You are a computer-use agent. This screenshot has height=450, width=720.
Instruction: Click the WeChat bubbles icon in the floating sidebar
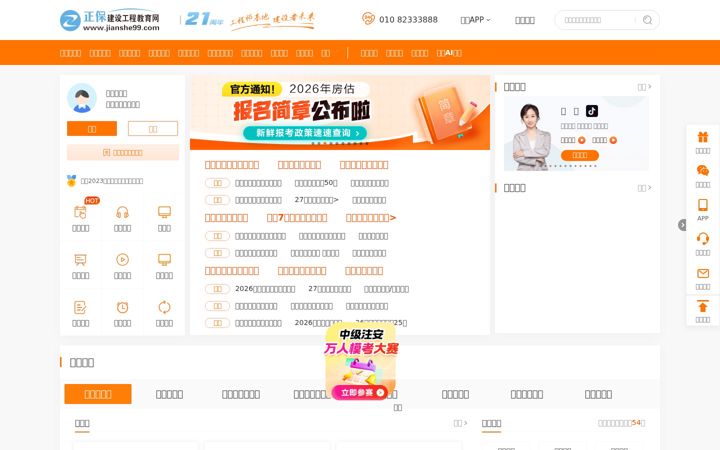coord(703,171)
